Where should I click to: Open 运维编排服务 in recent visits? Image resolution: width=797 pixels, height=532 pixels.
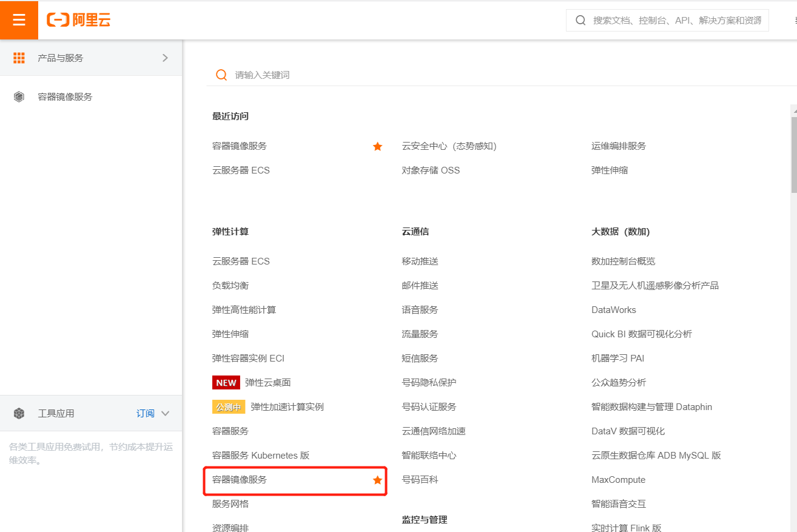point(619,146)
